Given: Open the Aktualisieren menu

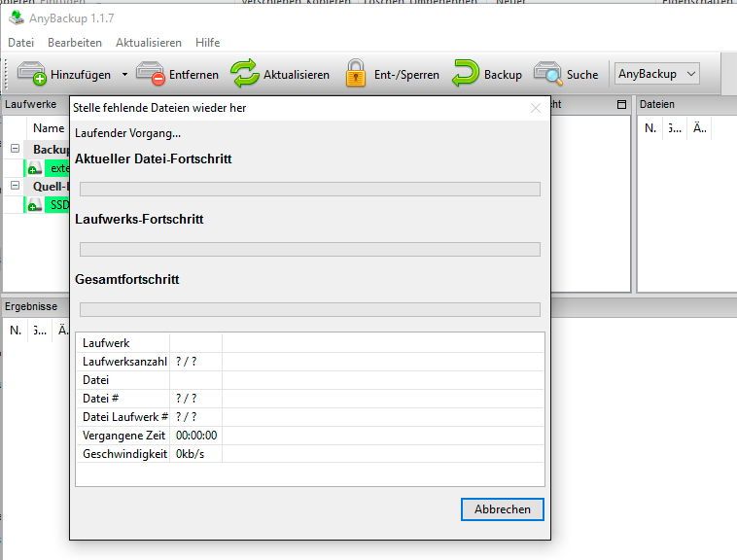Looking at the screenshot, I should pyautogui.click(x=149, y=42).
